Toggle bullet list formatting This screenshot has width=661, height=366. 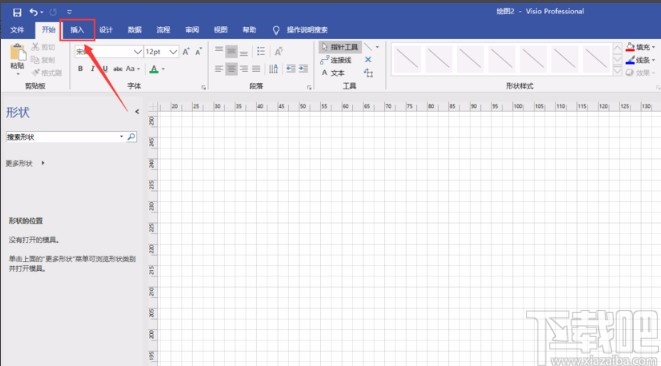261,51
